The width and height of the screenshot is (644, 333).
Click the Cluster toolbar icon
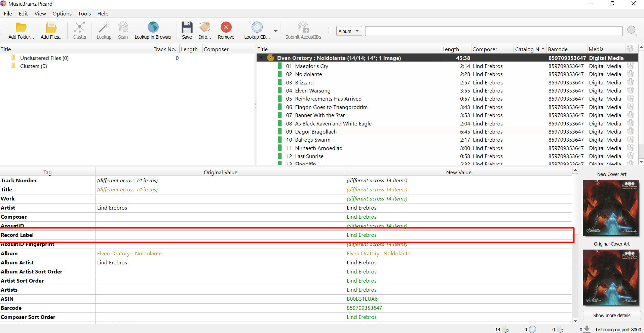click(x=80, y=27)
